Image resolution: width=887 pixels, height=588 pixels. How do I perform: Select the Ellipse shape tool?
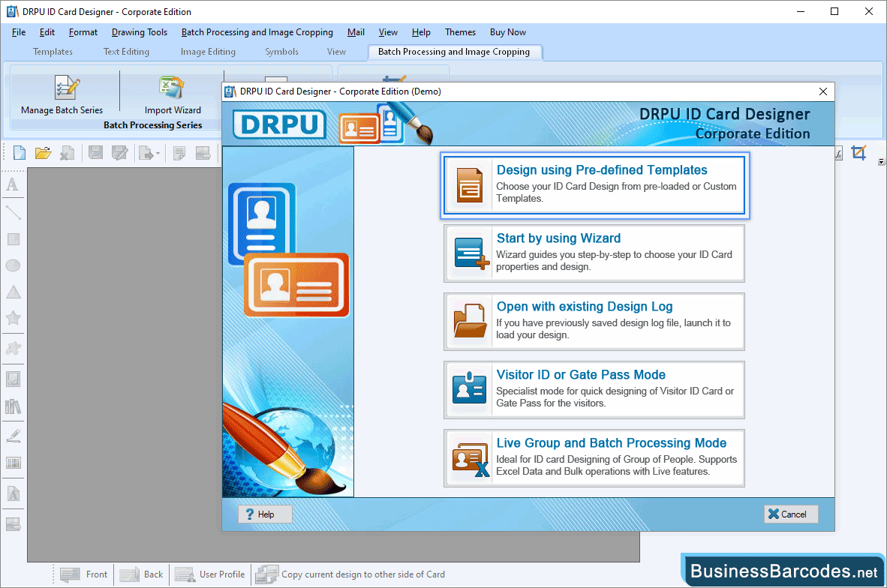[13, 265]
